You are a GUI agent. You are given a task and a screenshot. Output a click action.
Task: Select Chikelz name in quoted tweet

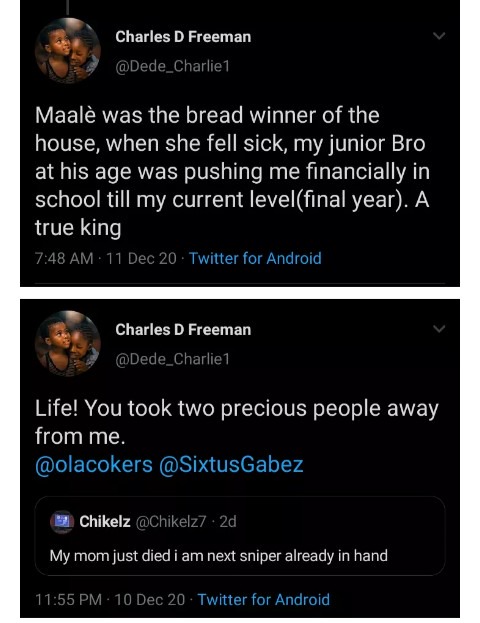coord(105,521)
